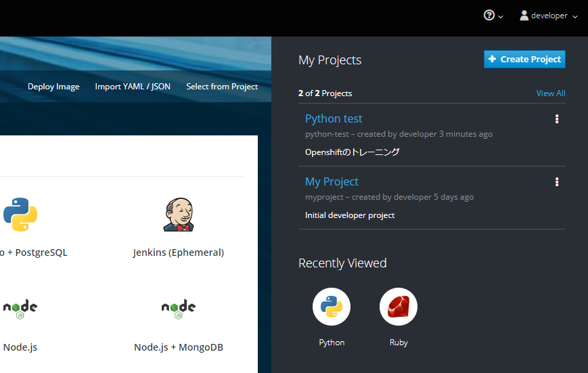This screenshot has width=588, height=373.
Task: Open the developer user account menu
Action: click(x=549, y=16)
